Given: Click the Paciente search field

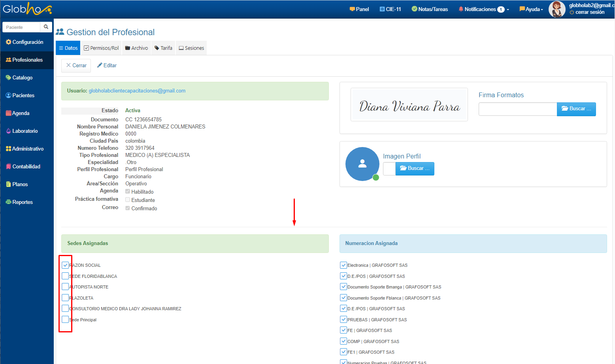Looking at the screenshot, I should [21, 27].
